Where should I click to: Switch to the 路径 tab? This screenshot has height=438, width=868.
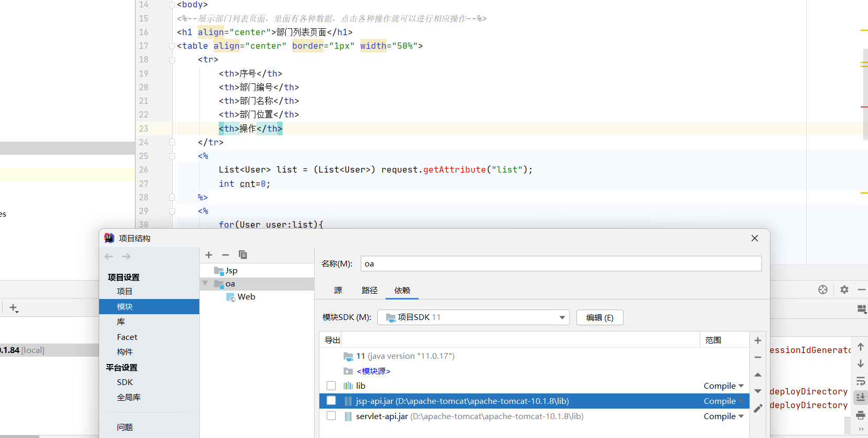(x=370, y=290)
